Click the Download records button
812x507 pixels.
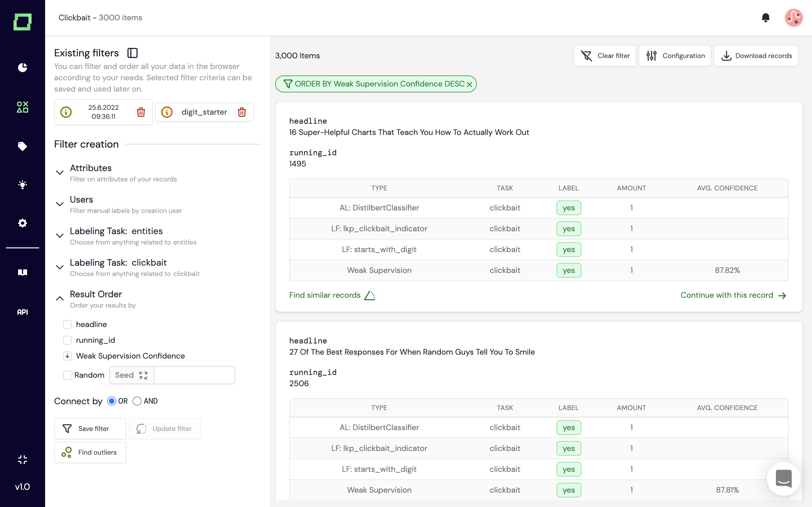(756, 56)
